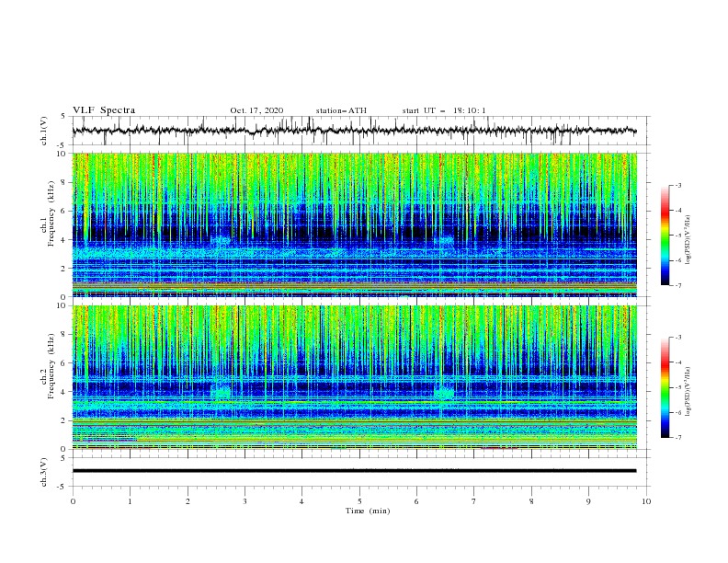This screenshot has width=728, height=563.
Task: Click the "-5" tick of ch.1 color bar
Action: [677, 236]
